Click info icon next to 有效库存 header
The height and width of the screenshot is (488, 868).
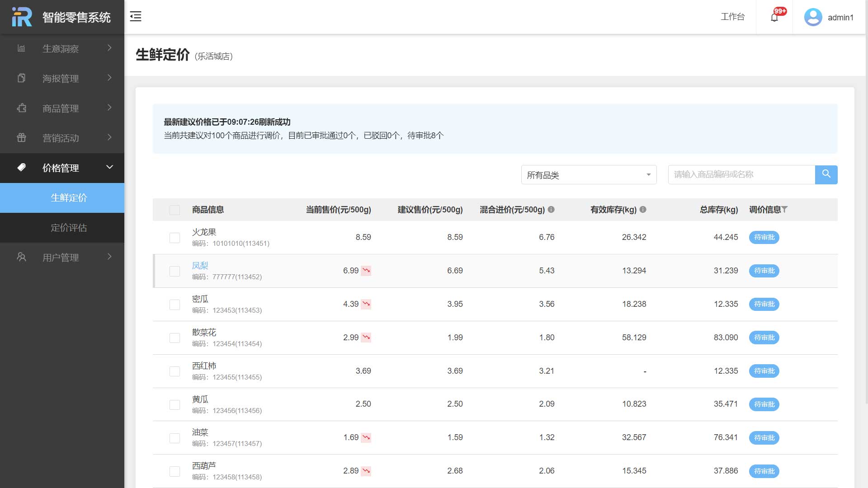coord(643,209)
